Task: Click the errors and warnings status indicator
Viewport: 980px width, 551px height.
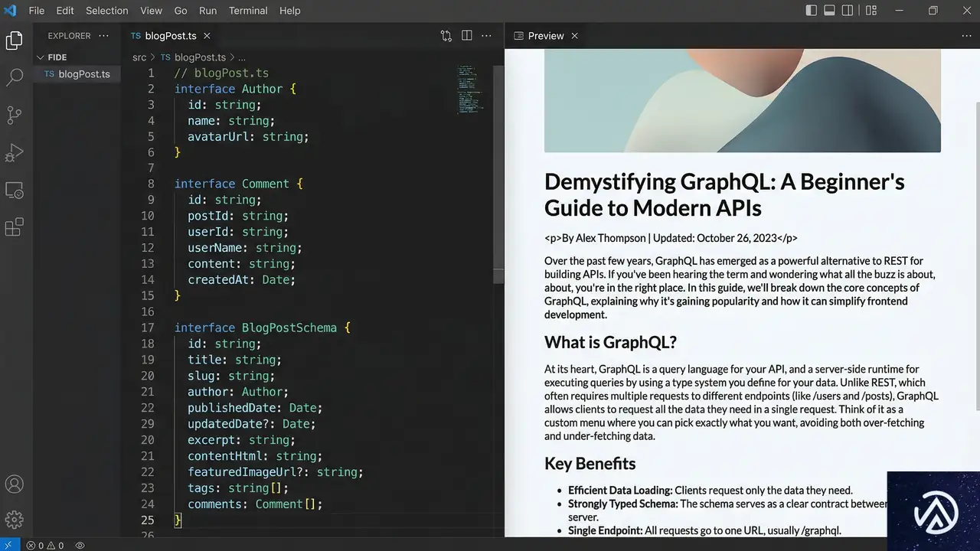Action: point(45,546)
